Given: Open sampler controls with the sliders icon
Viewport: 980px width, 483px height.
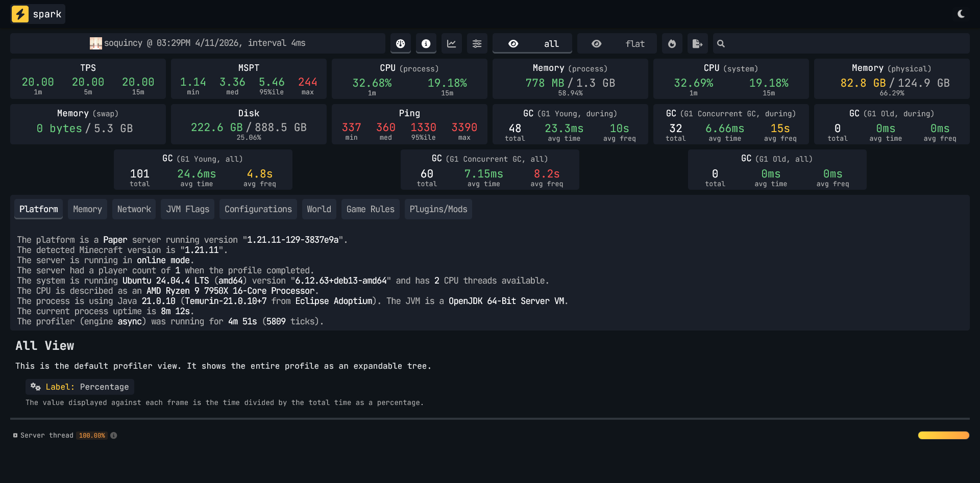Looking at the screenshot, I should [x=477, y=43].
